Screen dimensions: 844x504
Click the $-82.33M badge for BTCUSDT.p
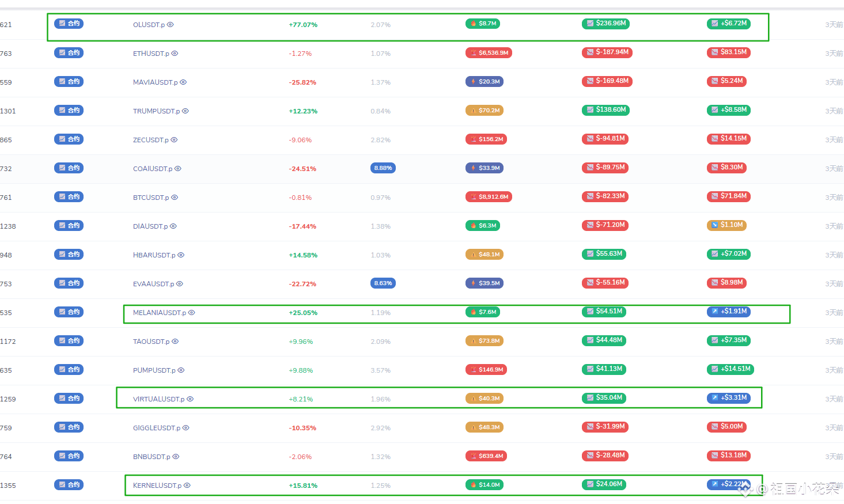pos(605,196)
